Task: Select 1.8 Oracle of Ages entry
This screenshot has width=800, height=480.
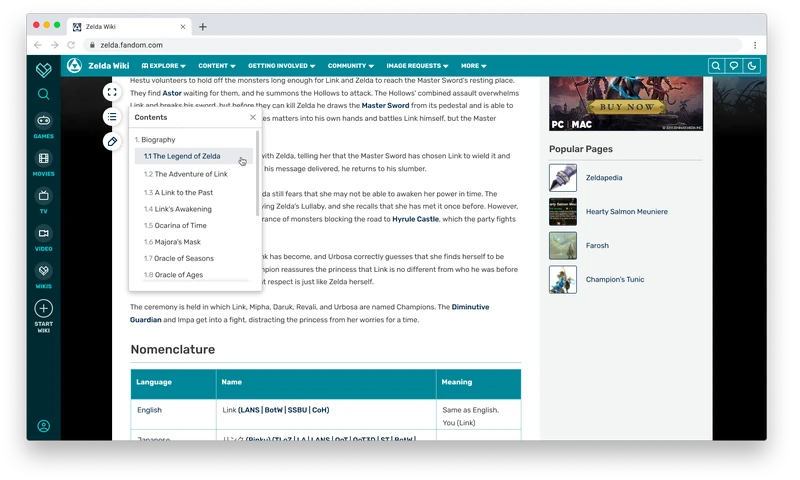Action: (x=173, y=274)
